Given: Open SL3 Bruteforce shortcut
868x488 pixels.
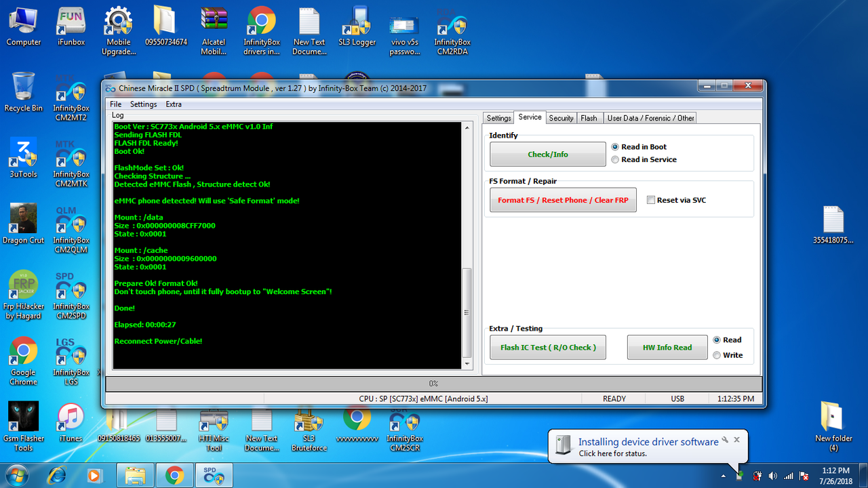Looking at the screenshot, I should (x=309, y=430).
